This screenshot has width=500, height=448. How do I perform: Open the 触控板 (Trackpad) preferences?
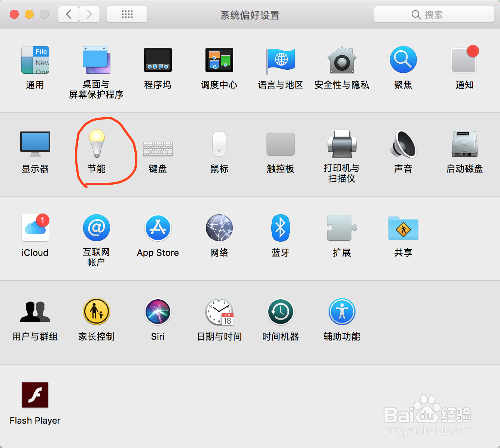click(281, 144)
